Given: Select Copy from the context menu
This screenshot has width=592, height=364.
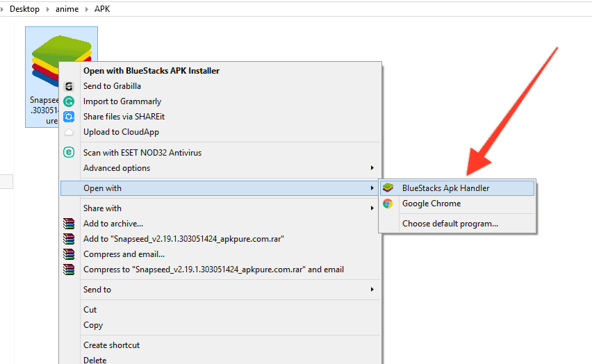Looking at the screenshot, I should (x=93, y=325).
